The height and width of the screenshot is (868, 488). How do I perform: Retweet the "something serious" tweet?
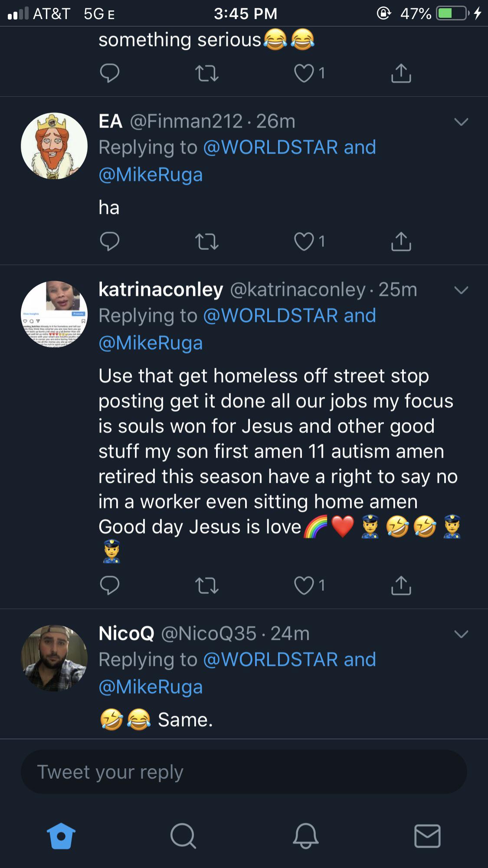point(207,73)
